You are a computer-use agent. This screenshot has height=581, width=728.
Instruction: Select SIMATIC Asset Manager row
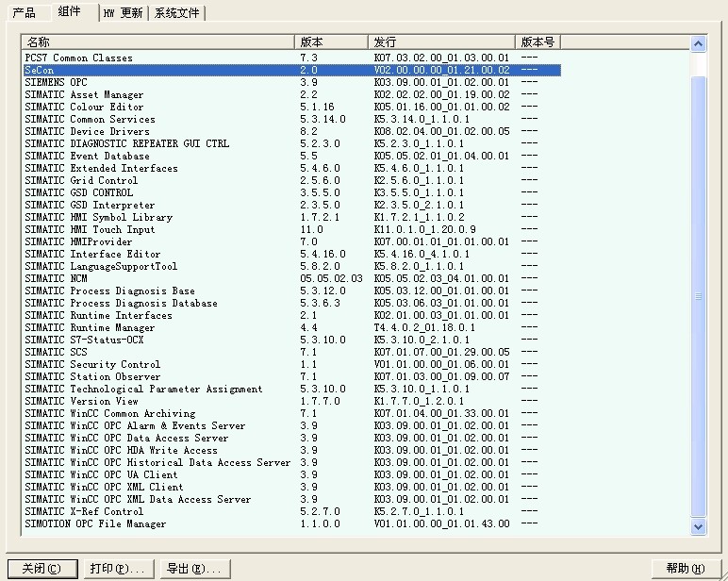point(292,94)
